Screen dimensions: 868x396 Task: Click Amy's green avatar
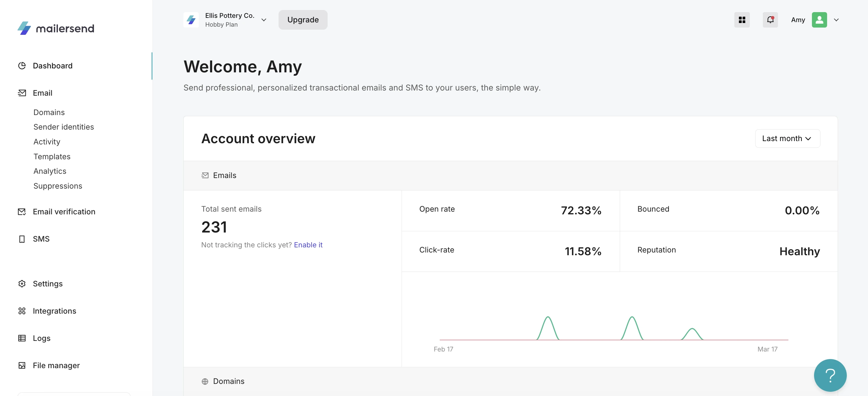point(819,20)
